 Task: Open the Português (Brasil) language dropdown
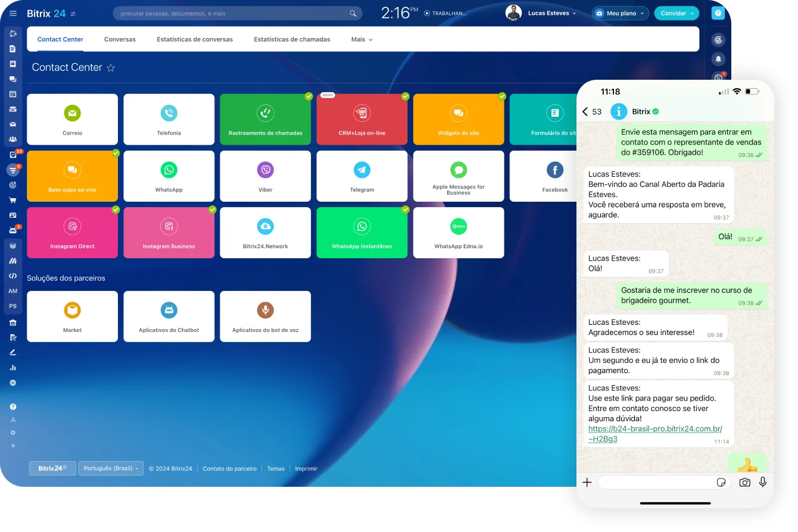click(x=111, y=468)
